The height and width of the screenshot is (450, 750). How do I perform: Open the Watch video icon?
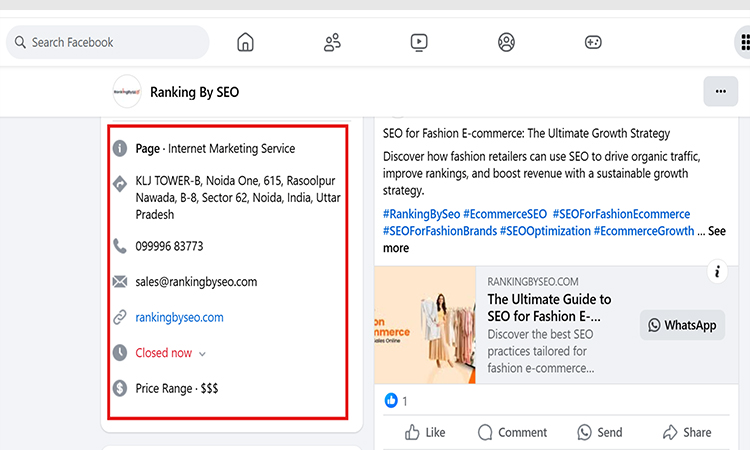tap(419, 42)
